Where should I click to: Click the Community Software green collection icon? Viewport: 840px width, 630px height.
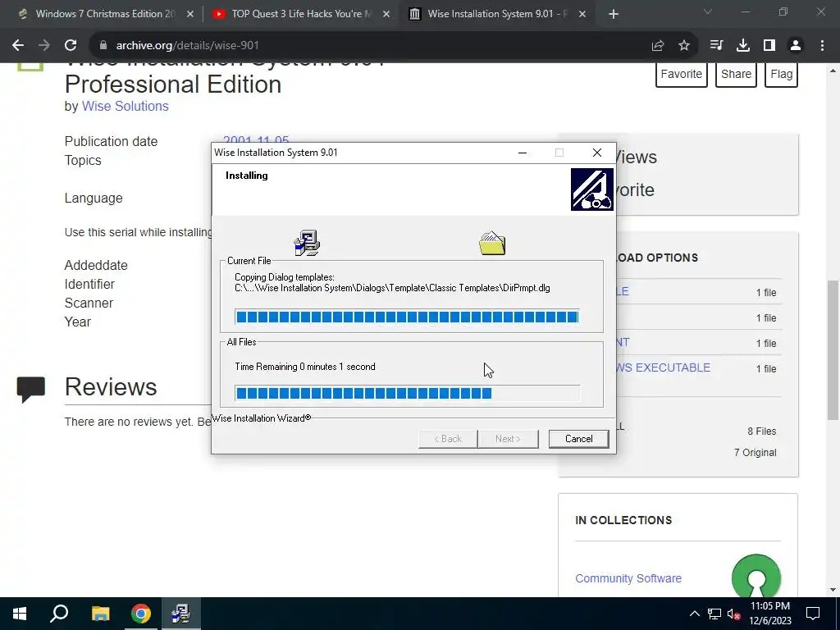[756, 577]
